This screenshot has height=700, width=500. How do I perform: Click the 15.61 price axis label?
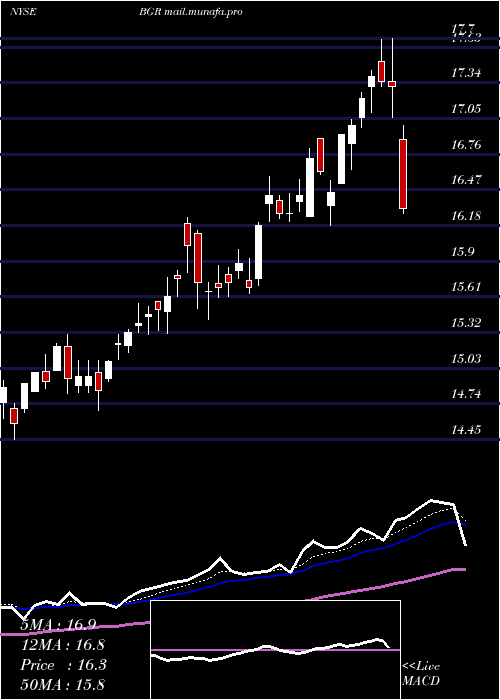pyautogui.click(x=466, y=287)
